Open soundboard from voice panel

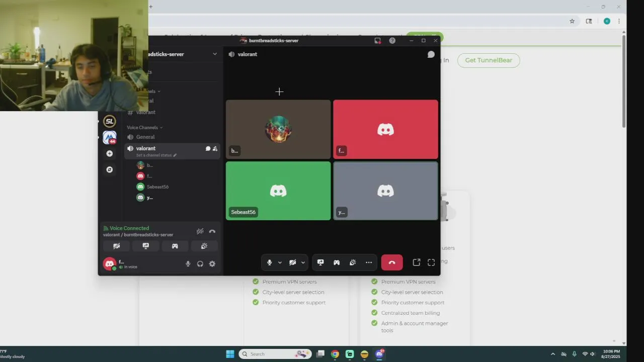point(204,246)
